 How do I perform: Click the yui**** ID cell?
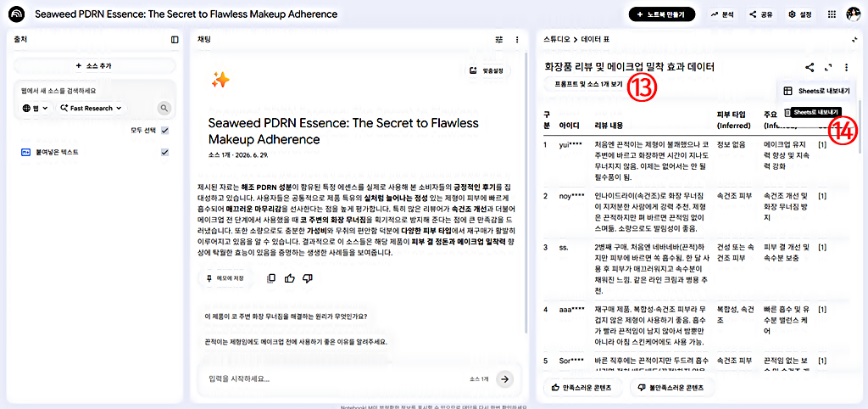tap(570, 145)
